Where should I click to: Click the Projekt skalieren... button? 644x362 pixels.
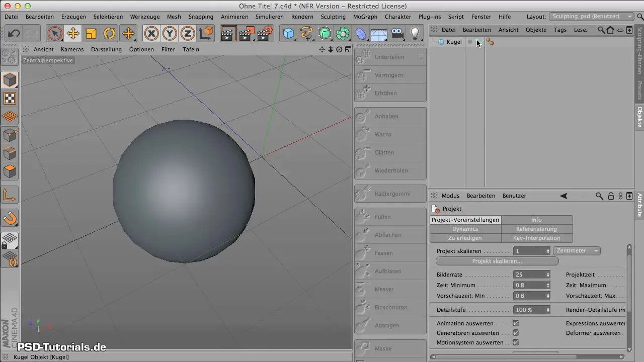coord(497,261)
